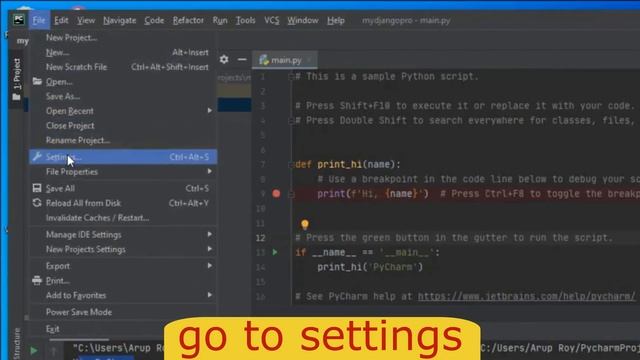Click the green Run button in console
The image size is (640, 360).
click(34, 350)
